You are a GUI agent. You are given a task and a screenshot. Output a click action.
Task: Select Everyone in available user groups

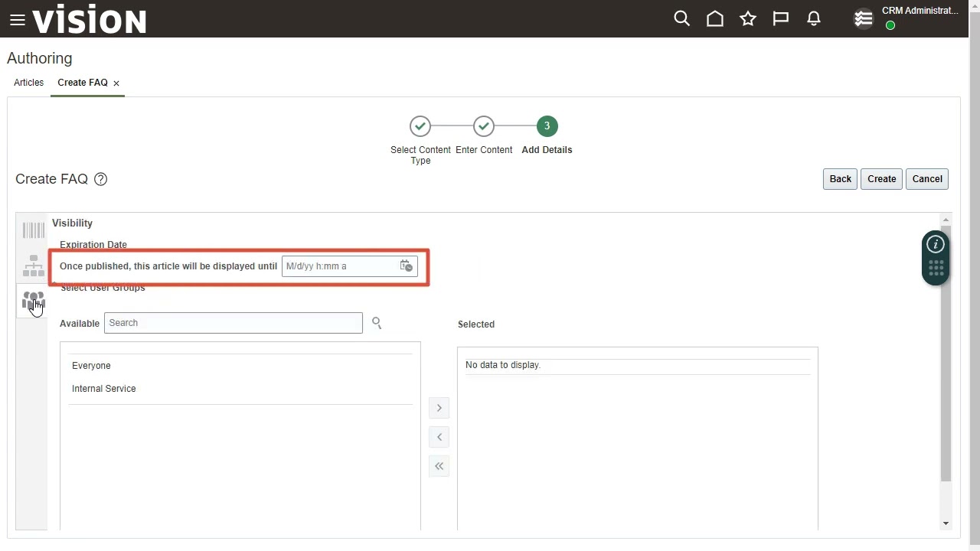91,366
